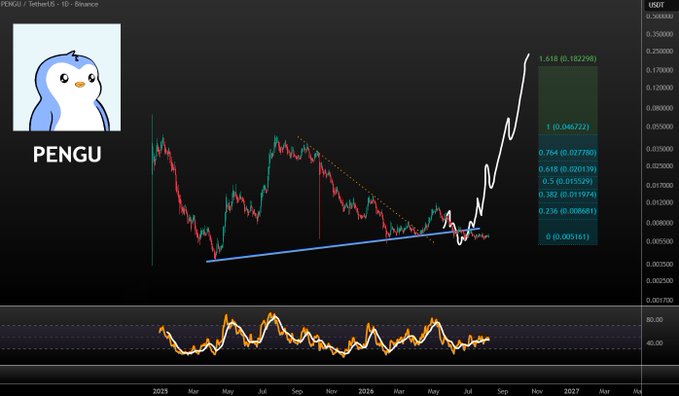Click the 0.008000 price axis label
The width and height of the screenshot is (679, 396).
660,223
